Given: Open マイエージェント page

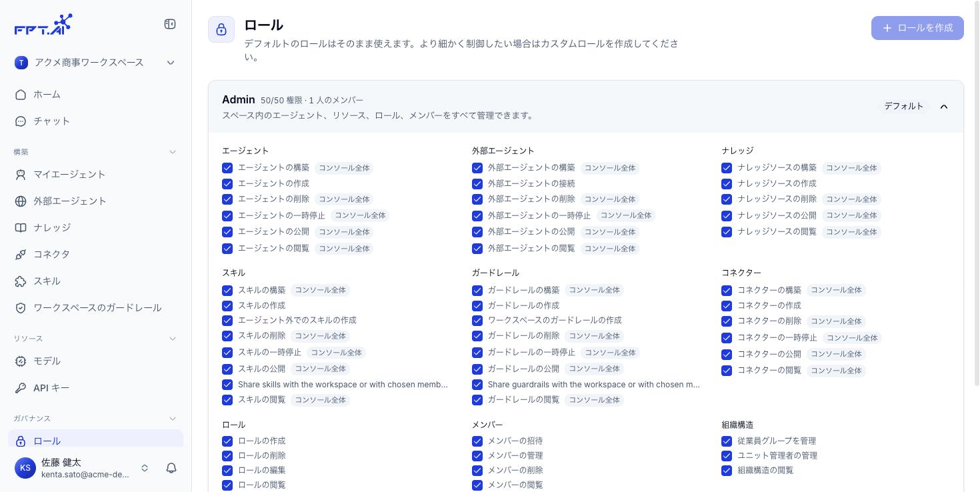Looking at the screenshot, I should (x=95, y=175).
